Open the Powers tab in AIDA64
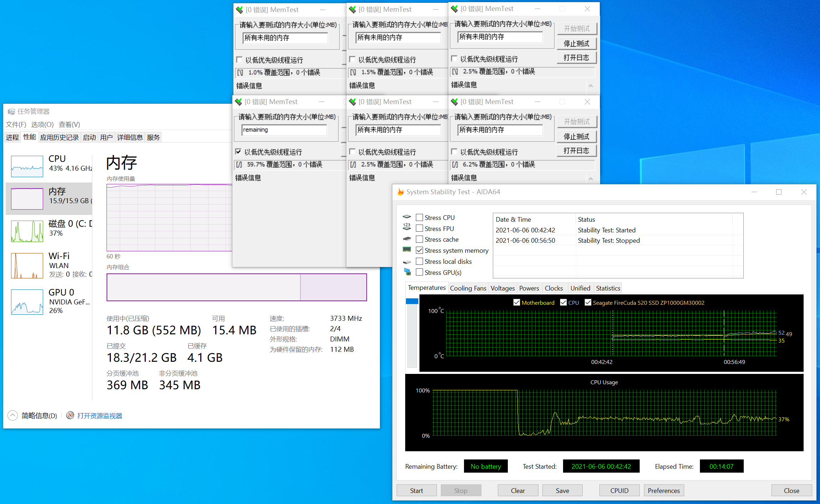Viewport: 820px width, 504px height. [x=529, y=288]
